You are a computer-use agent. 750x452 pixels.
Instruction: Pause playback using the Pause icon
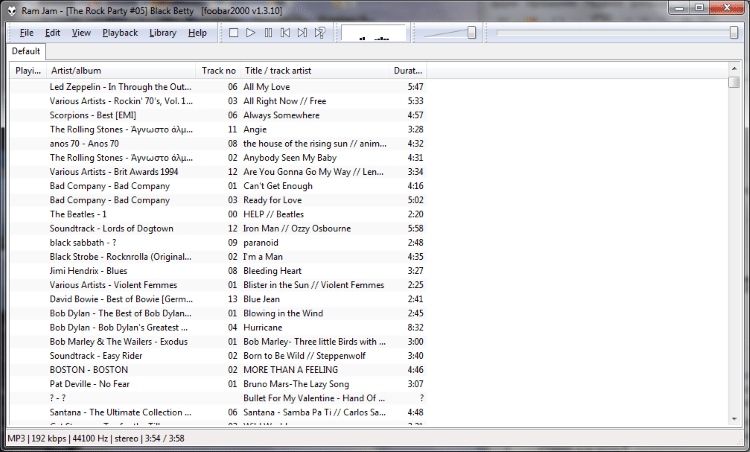click(268, 33)
